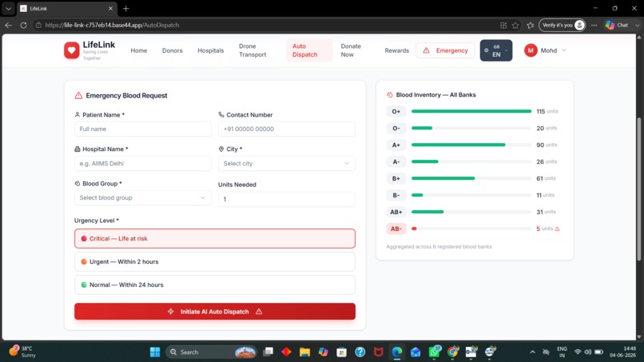Click the taskbar volume icon
Image resolution: width=644 pixels, height=362 pixels.
588,352
